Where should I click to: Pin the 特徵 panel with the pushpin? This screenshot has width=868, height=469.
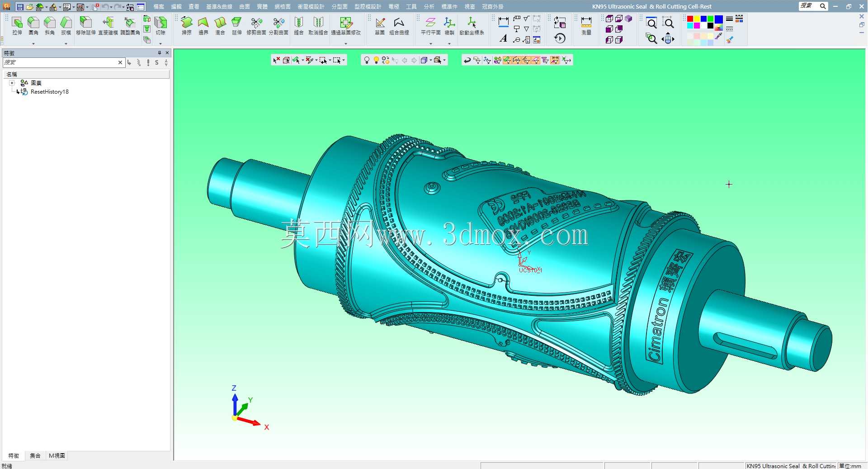click(159, 53)
